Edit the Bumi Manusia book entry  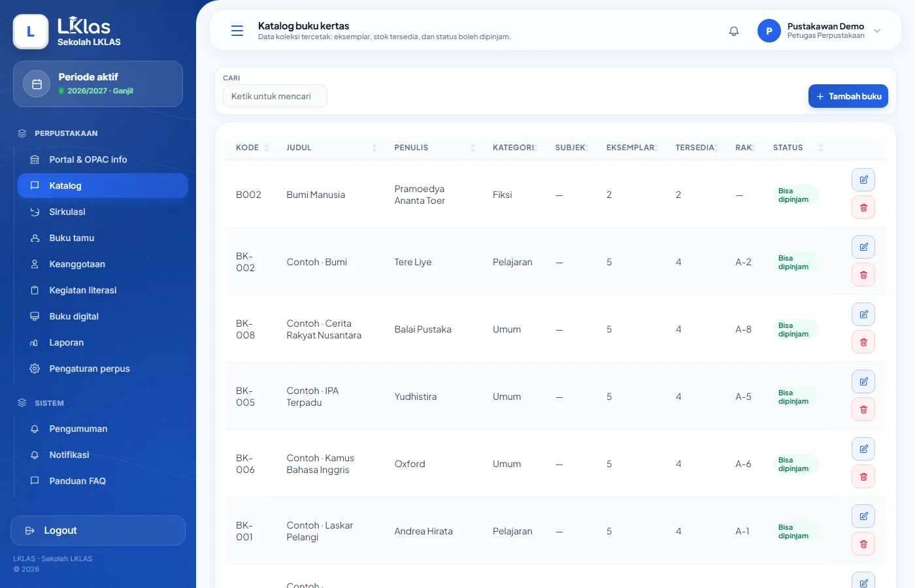(x=863, y=180)
